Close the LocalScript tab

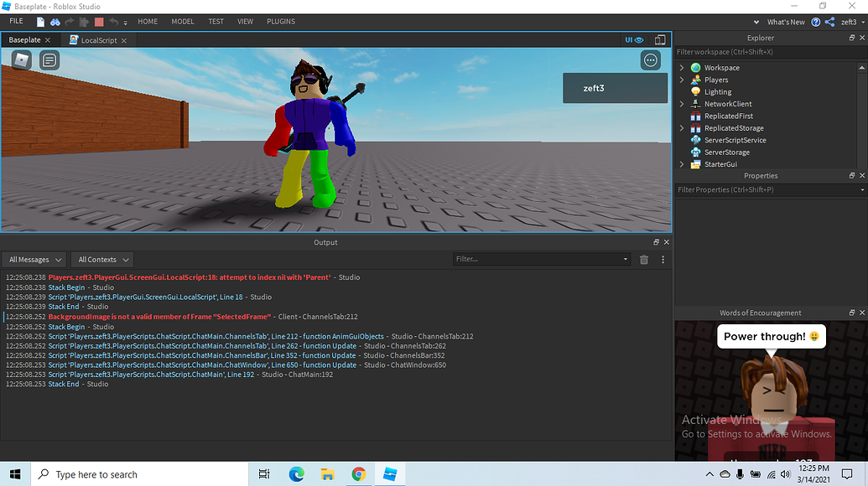click(124, 40)
